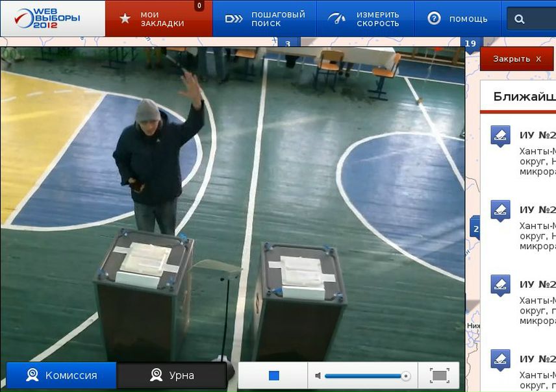Switch to the Урна camera

coord(171,375)
